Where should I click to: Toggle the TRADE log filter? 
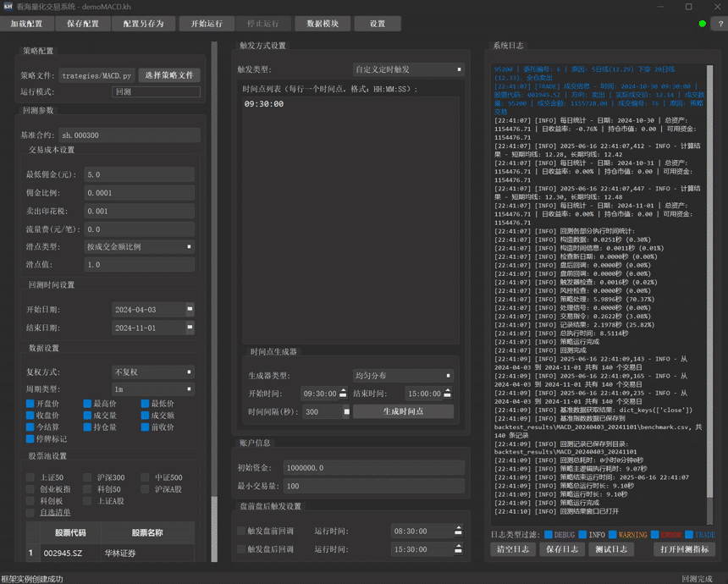(689, 535)
